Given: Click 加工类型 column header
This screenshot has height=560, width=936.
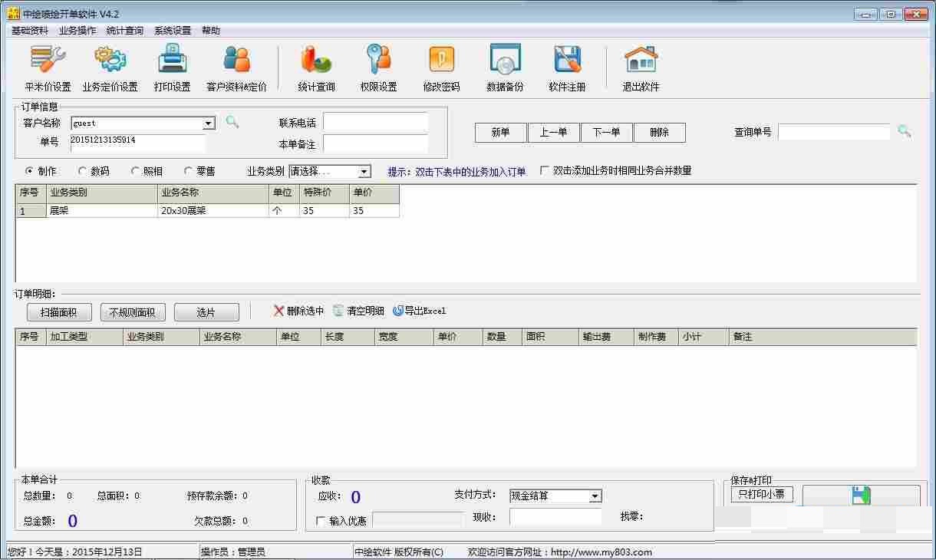Looking at the screenshot, I should click(84, 337).
